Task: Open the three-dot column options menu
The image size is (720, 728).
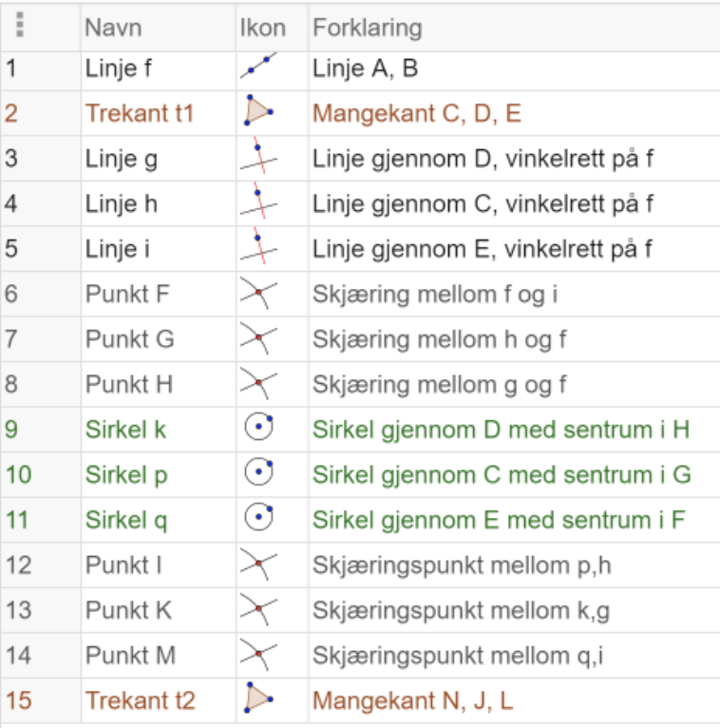Action: coord(20,26)
